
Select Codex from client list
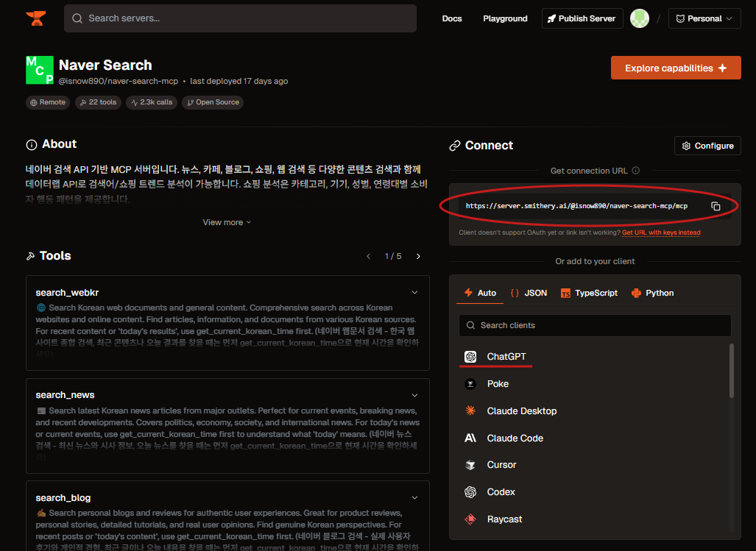click(594, 491)
